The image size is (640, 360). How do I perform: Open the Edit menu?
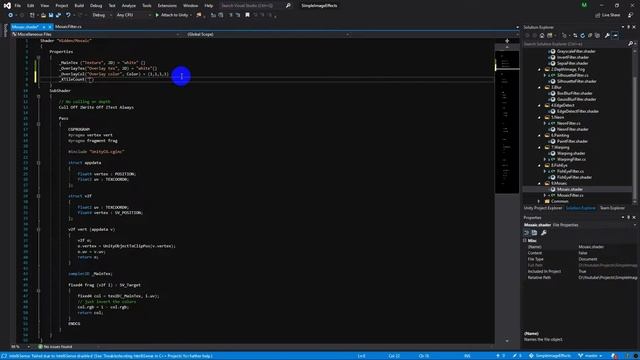pos(31,6)
